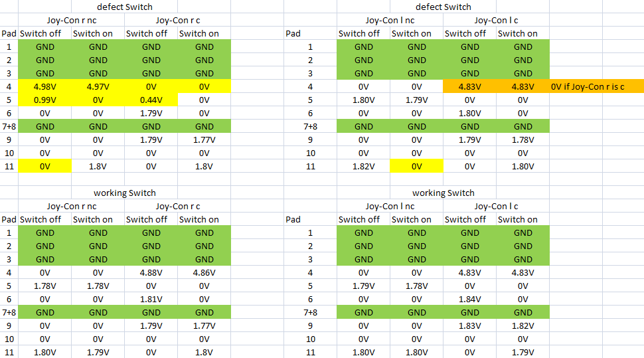Select the yellow 4.98V cell
The height and width of the screenshot is (358, 644).
click(x=44, y=86)
